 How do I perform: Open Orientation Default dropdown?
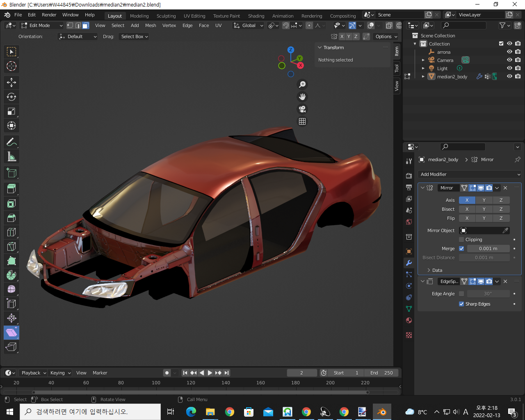[78, 37]
